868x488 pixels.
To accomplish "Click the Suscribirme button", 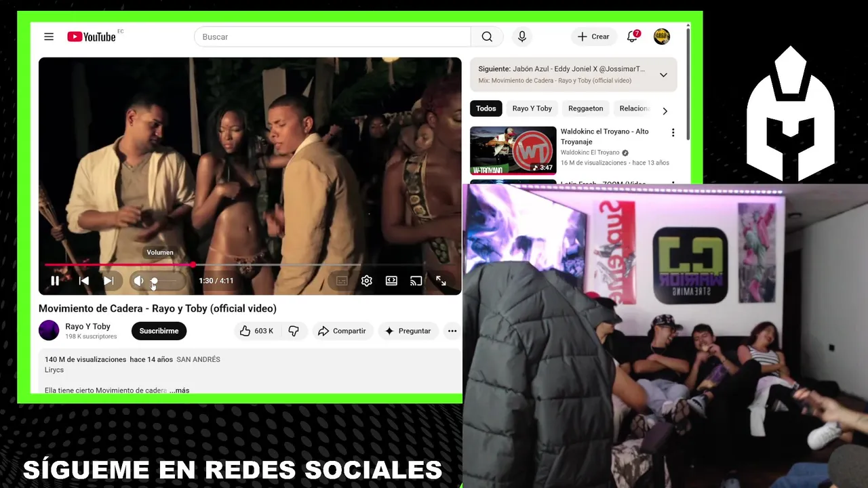I will (159, 331).
